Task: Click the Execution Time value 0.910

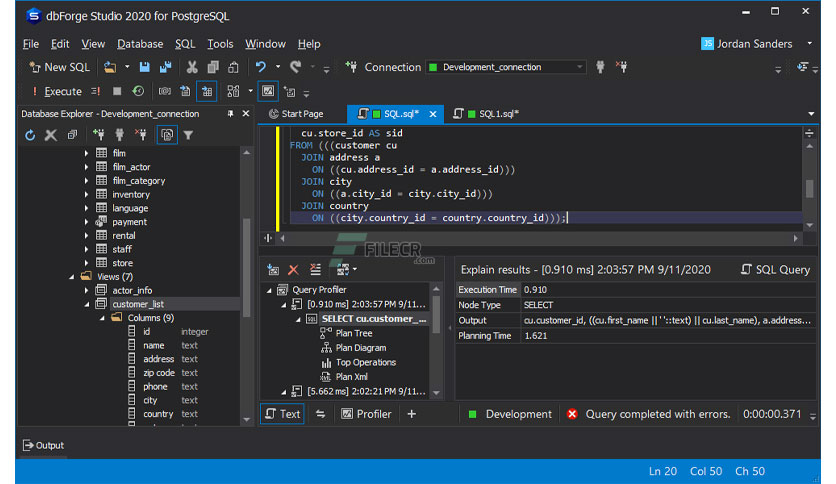Action: [x=535, y=289]
